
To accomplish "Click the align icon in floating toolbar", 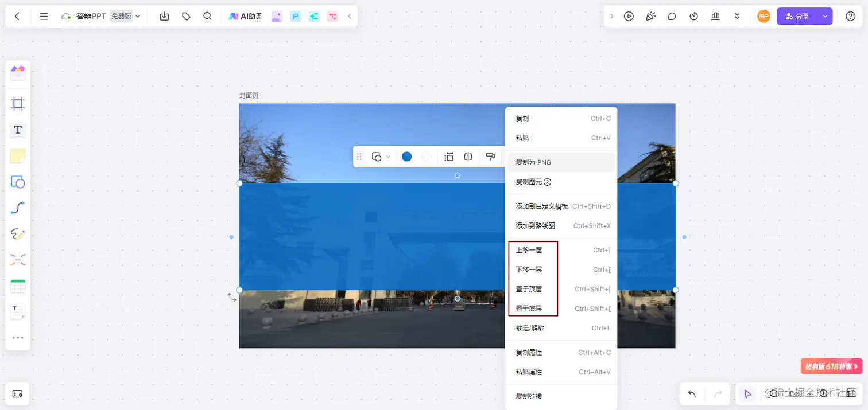I will 449,157.
